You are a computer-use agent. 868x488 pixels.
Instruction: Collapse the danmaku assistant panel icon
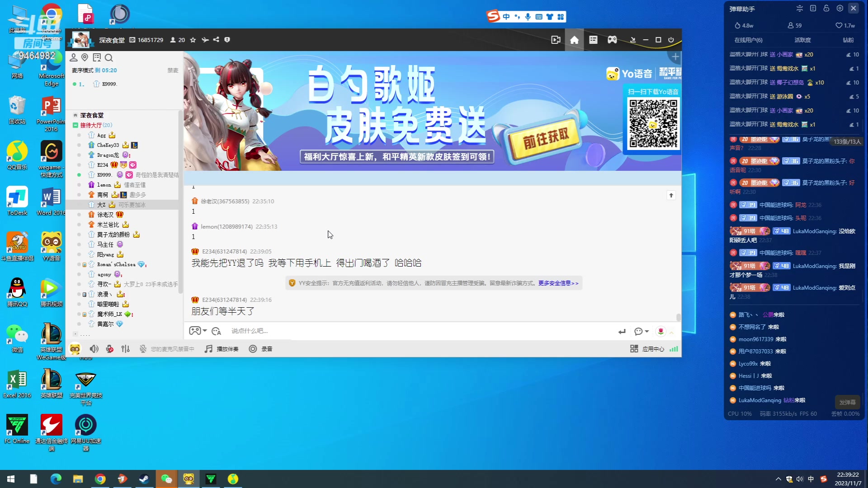pos(800,9)
